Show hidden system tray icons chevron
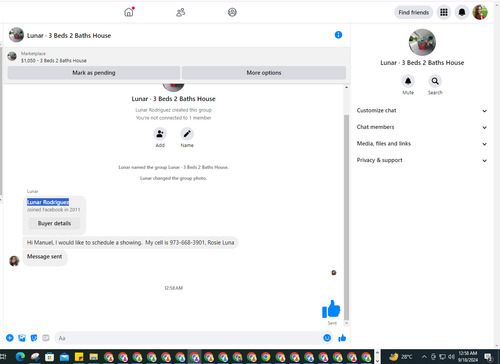The width and height of the screenshot is (500, 364). coord(424,357)
